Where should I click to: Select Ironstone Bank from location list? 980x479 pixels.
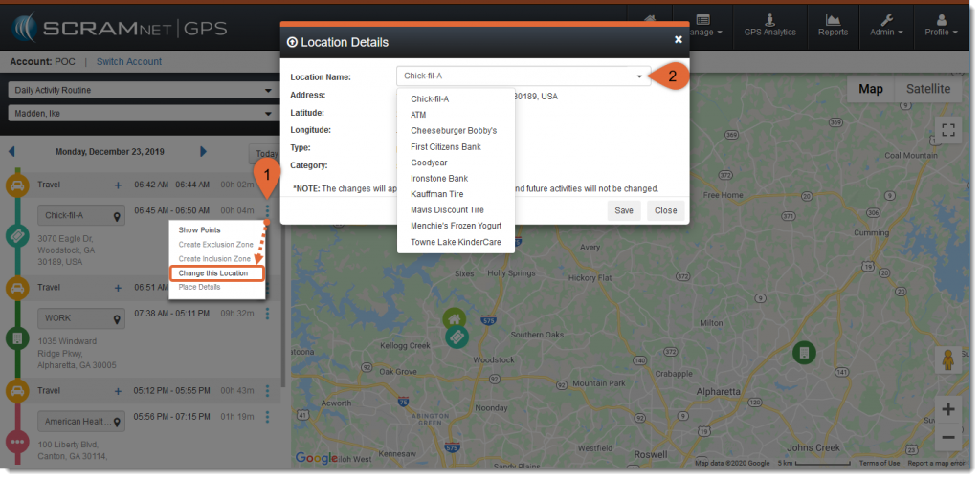[438, 178]
